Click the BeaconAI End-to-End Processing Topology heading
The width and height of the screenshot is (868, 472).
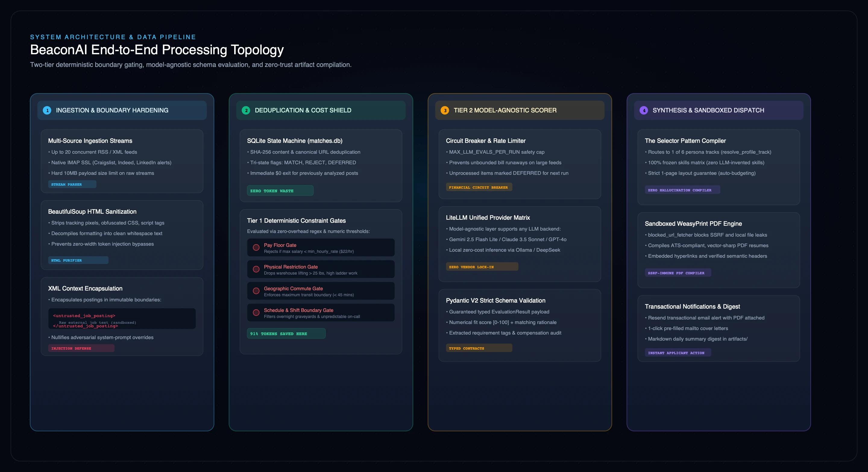157,50
